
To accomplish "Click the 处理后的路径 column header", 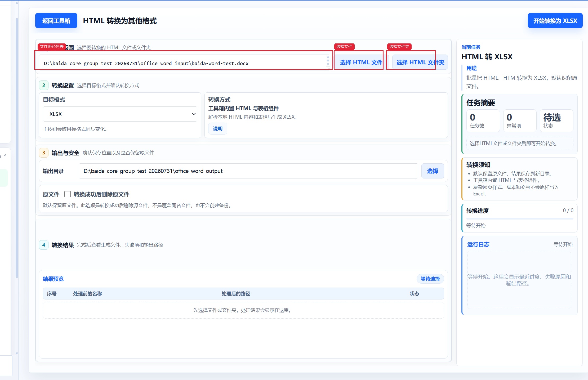I will tap(236, 294).
